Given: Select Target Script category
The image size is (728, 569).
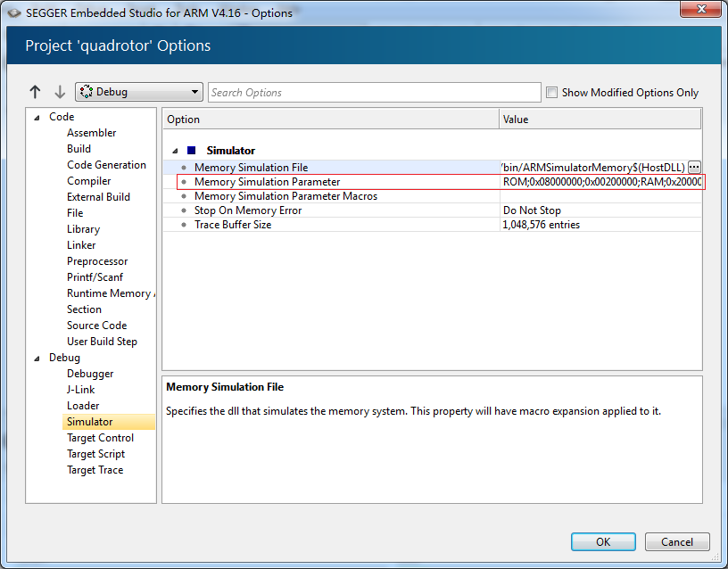Looking at the screenshot, I should click(x=96, y=454).
